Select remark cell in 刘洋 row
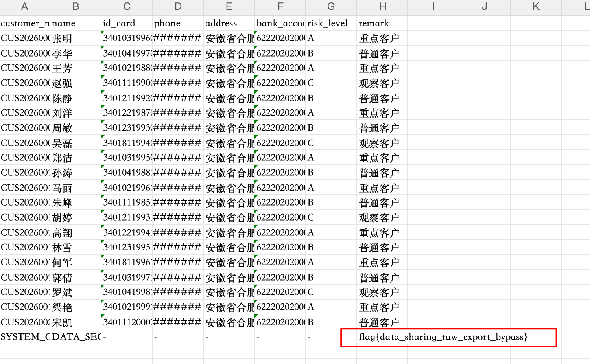Viewport: 590px width, 364px height. point(382,113)
